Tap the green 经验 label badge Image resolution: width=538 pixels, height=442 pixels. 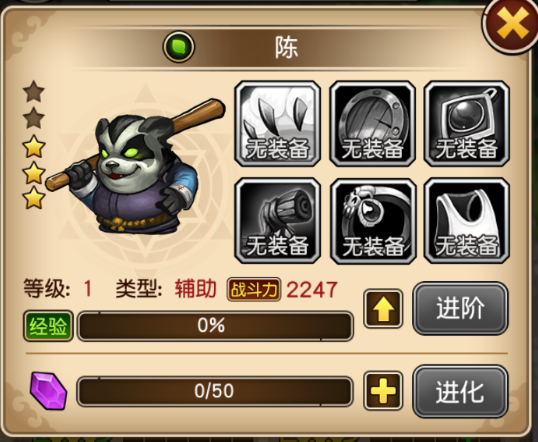coord(48,326)
